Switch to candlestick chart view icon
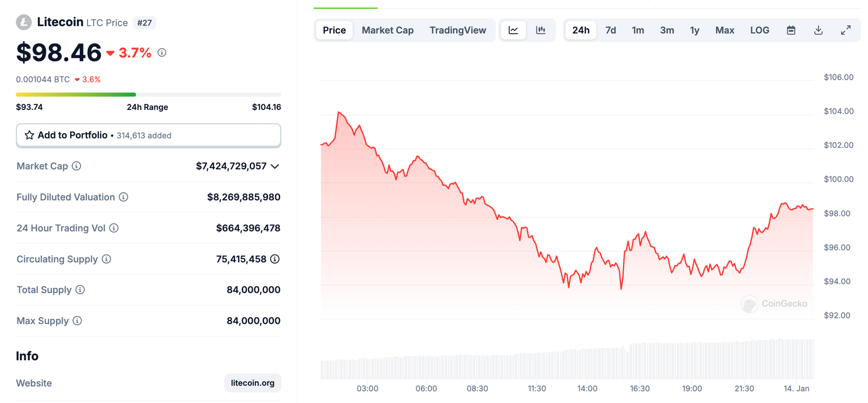Image resolution: width=868 pixels, height=403 pixels. point(541,30)
